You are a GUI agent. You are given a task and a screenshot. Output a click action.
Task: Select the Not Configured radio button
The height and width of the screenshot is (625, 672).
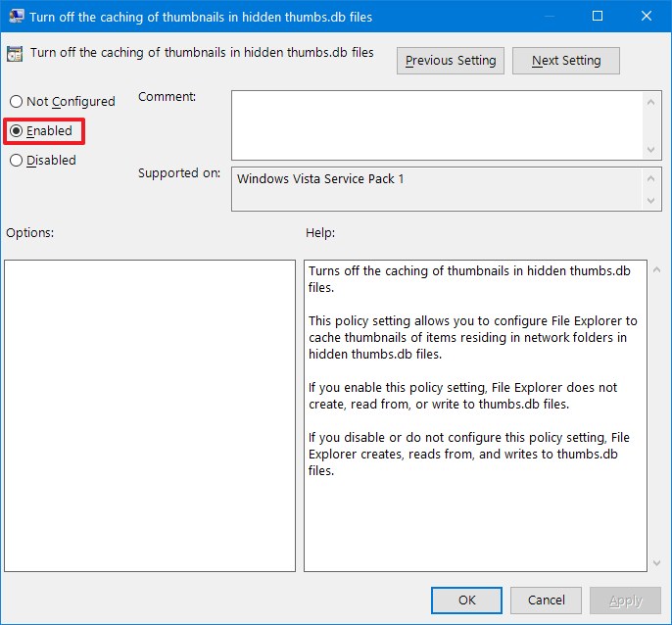pos(16,102)
